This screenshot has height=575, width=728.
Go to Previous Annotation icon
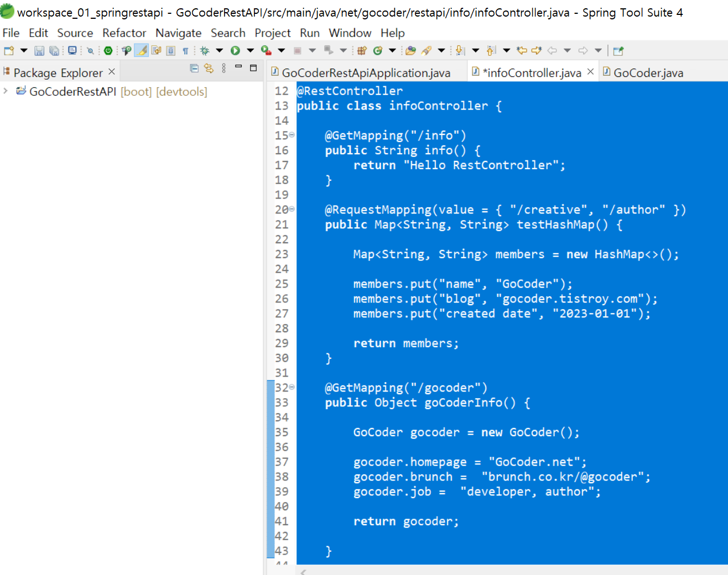(491, 51)
